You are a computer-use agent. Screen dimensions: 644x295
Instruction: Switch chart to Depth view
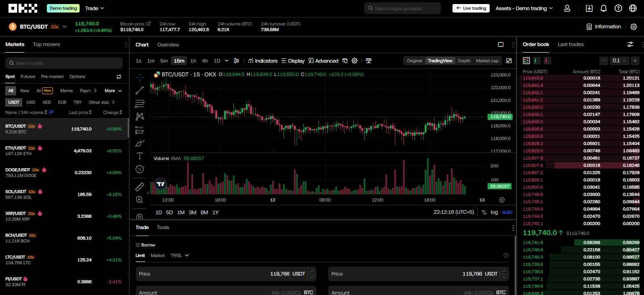(x=464, y=61)
